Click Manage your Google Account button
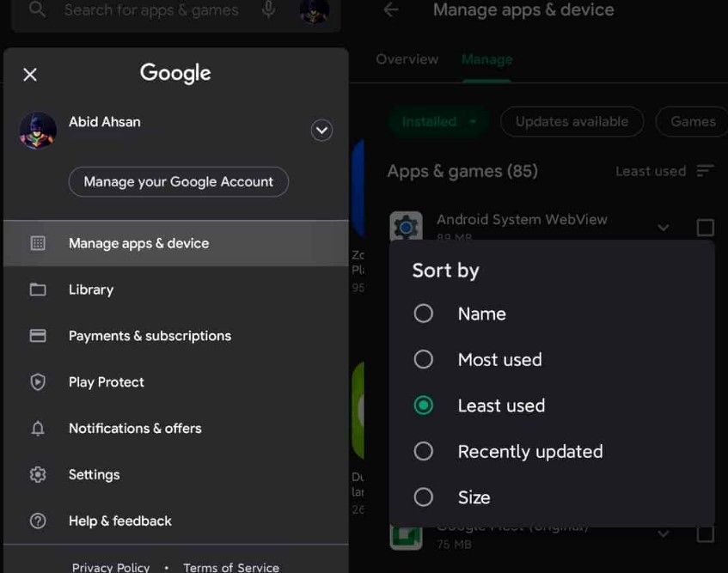Viewport: 728px width, 573px height. tap(179, 182)
